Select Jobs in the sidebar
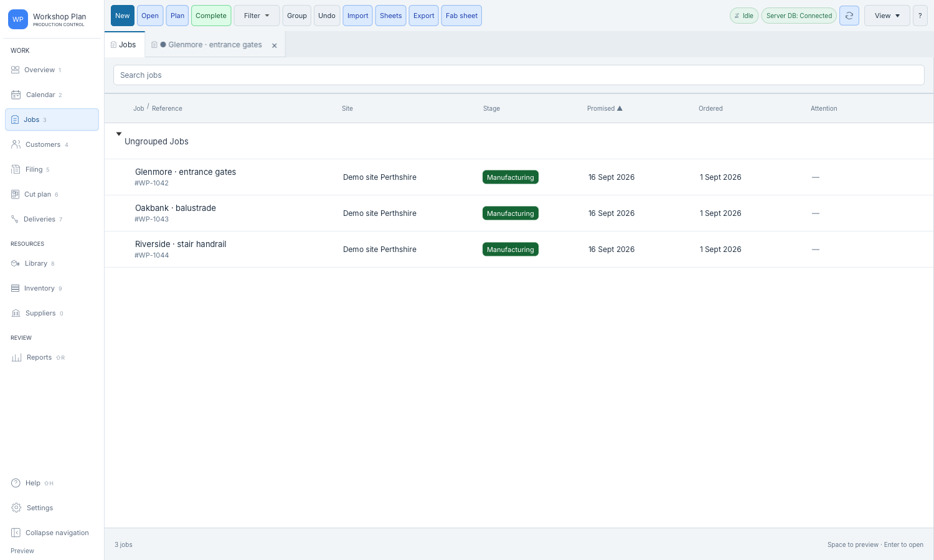This screenshot has height=560, width=934. pos(52,119)
